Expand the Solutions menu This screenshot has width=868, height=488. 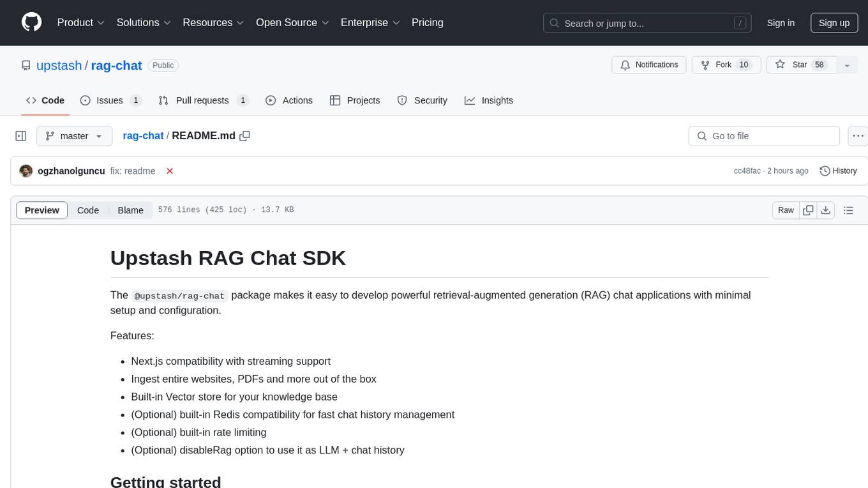pos(144,22)
